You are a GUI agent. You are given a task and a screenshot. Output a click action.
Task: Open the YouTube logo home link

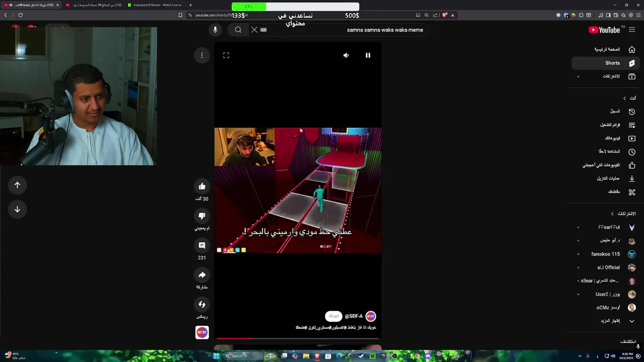(604, 30)
